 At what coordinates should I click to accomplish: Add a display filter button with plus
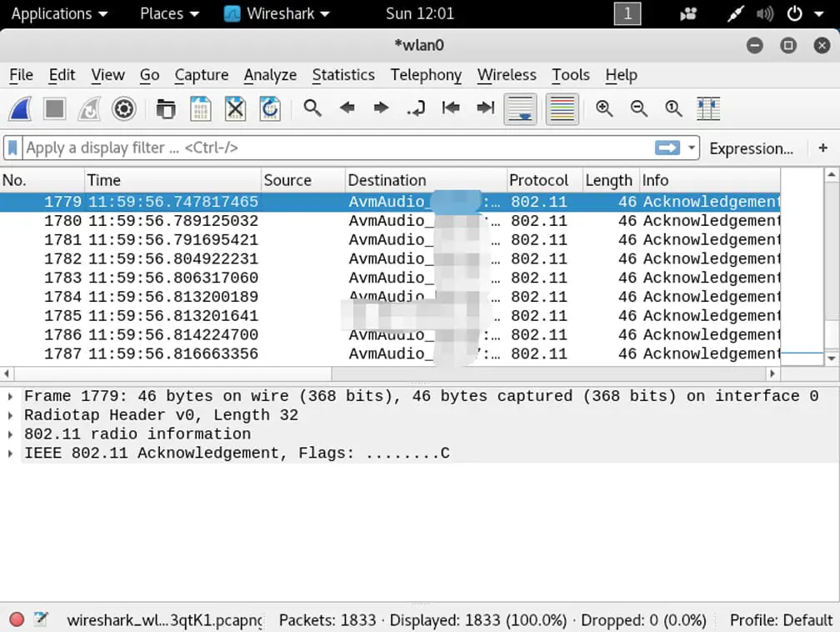tap(822, 148)
